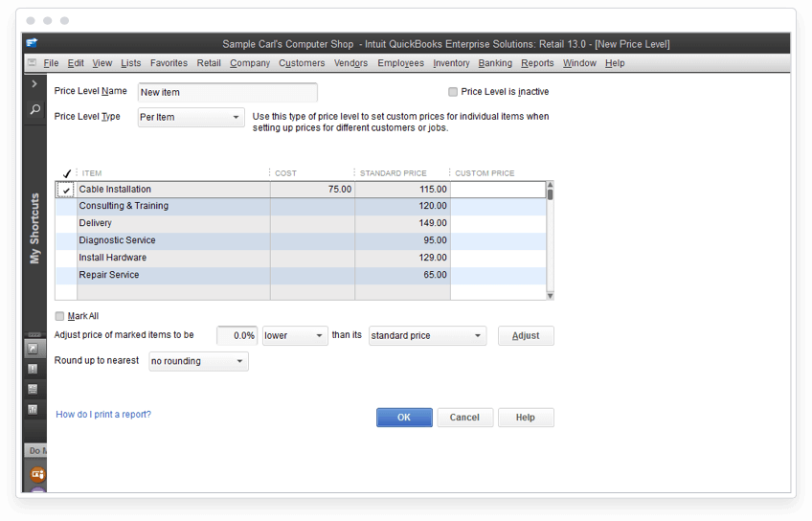Open the Help menu in menu bar
The width and height of the screenshot is (812, 521).
[615, 63]
